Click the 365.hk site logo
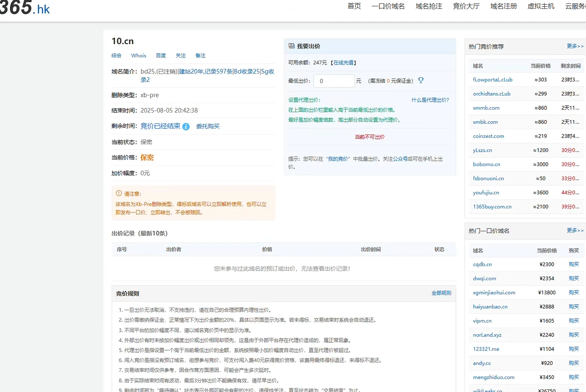Viewport: 586px width, 392px height. click(25, 8)
